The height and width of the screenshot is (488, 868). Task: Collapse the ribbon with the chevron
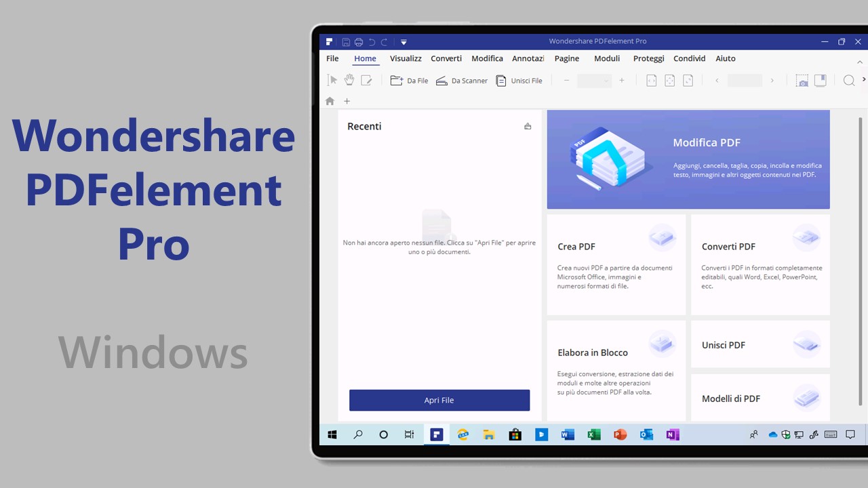(861, 62)
